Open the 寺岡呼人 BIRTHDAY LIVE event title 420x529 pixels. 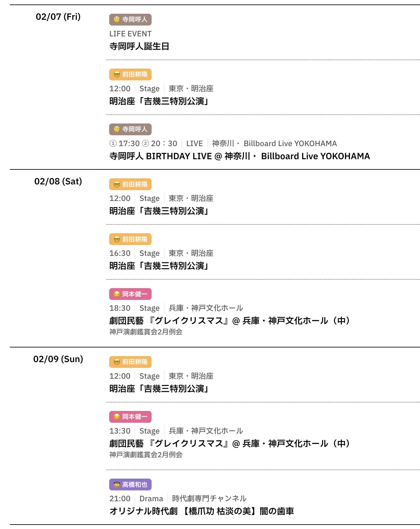239,156
